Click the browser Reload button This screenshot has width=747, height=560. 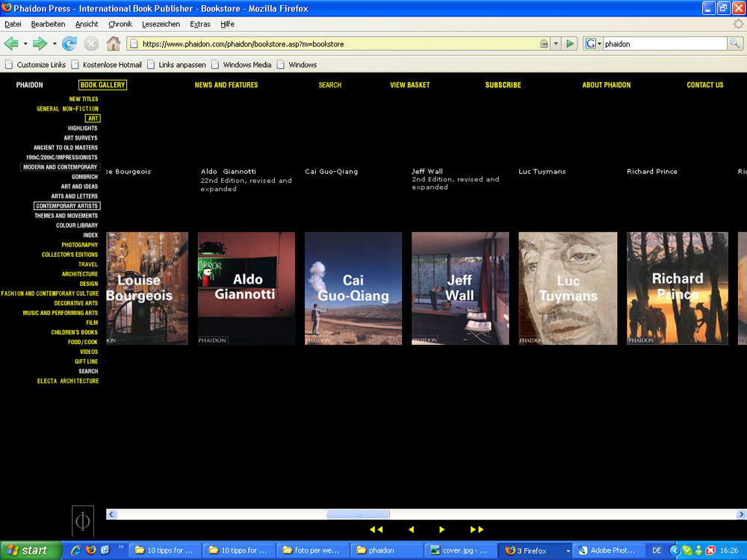[69, 43]
